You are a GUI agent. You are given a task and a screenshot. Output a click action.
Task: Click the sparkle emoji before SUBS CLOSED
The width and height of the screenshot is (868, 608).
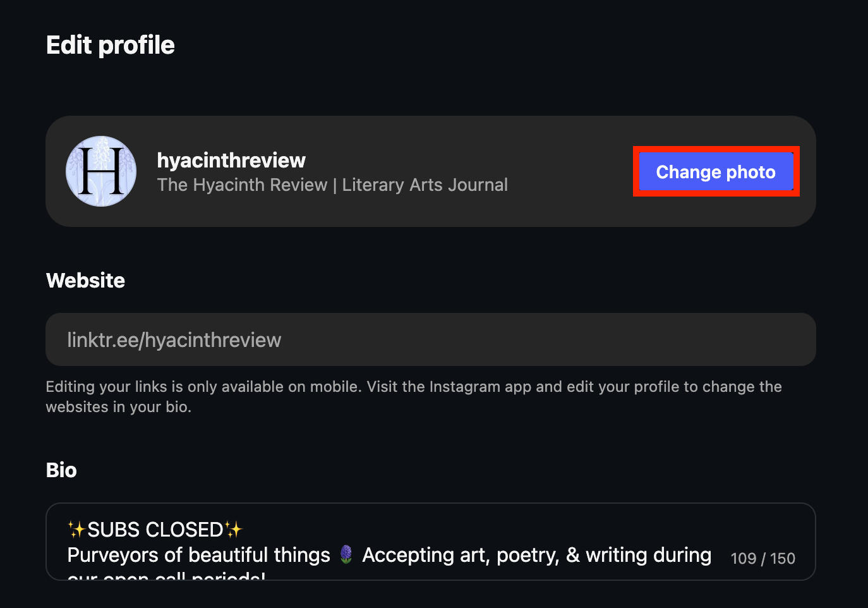76,529
